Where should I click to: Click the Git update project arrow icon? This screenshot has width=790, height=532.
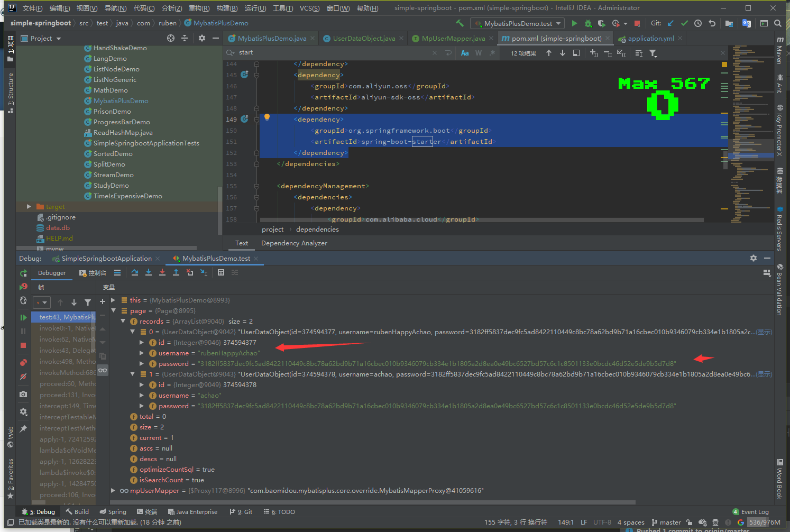click(670, 23)
